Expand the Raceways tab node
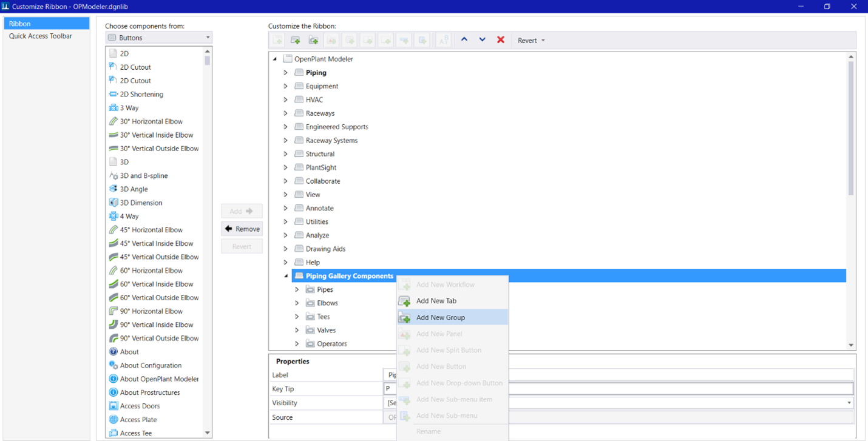868x441 pixels. coord(286,113)
